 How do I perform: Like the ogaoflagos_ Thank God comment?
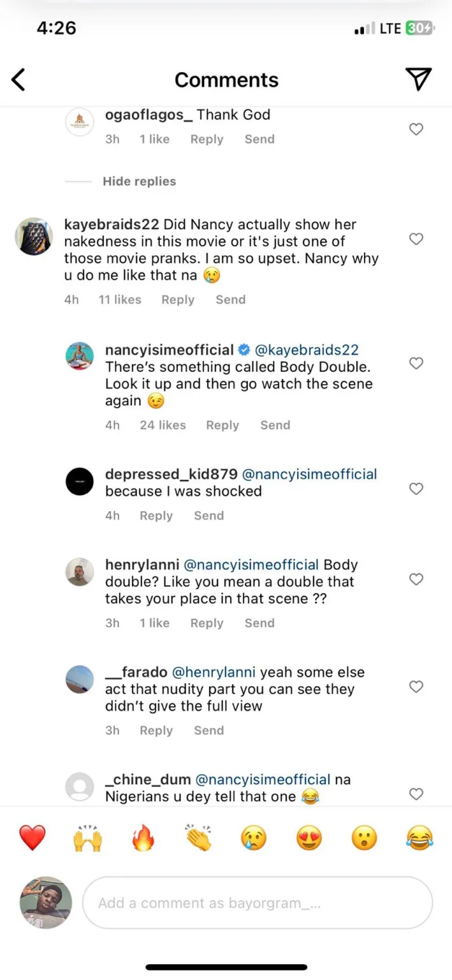(416, 129)
